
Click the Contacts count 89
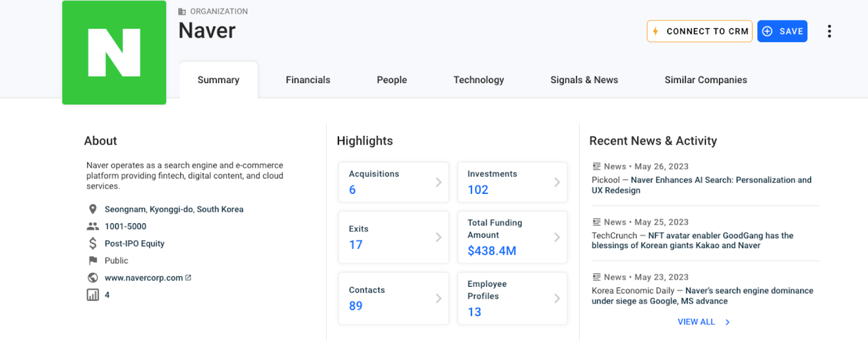click(355, 306)
